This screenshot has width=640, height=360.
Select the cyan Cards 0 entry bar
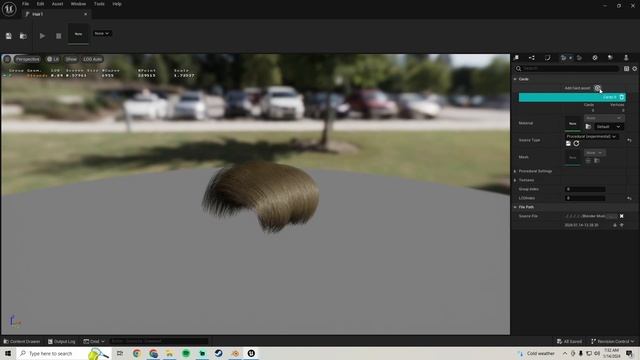pos(572,97)
